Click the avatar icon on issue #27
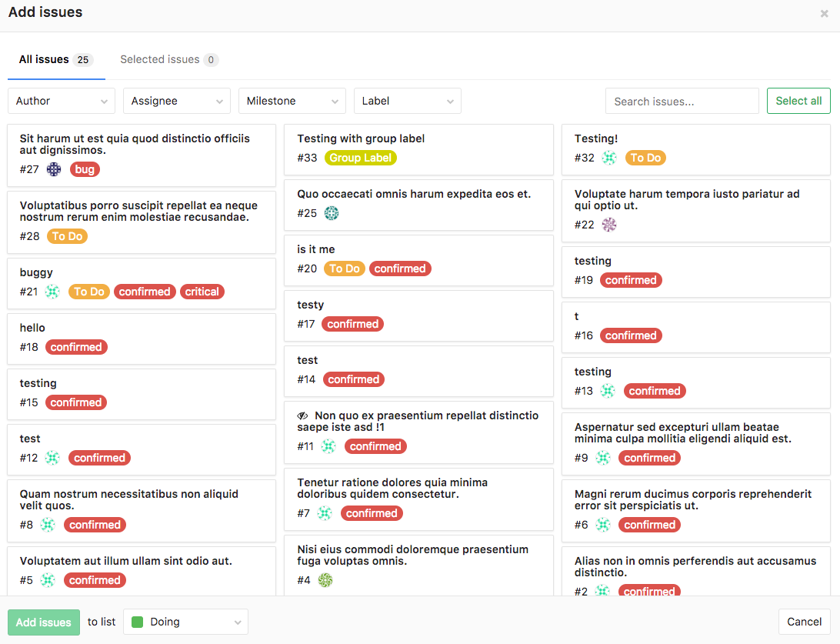Image resolution: width=840 pixels, height=644 pixels. (52, 169)
